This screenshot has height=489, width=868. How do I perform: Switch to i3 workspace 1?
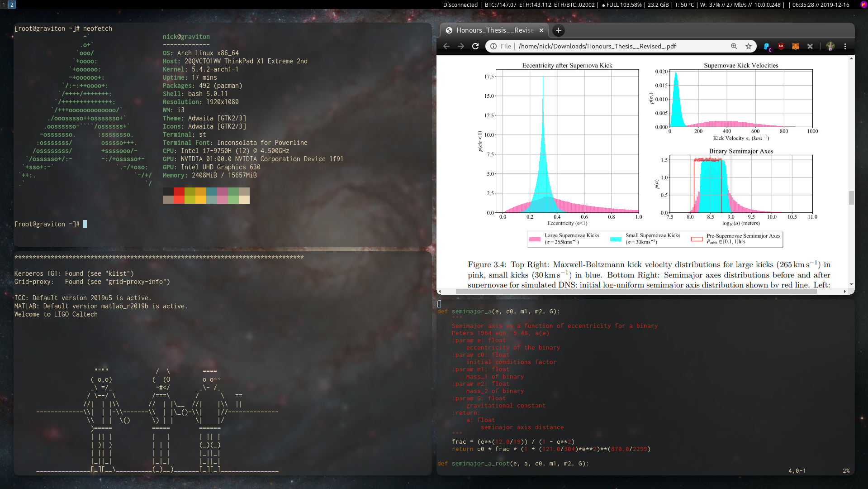coord(4,5)
